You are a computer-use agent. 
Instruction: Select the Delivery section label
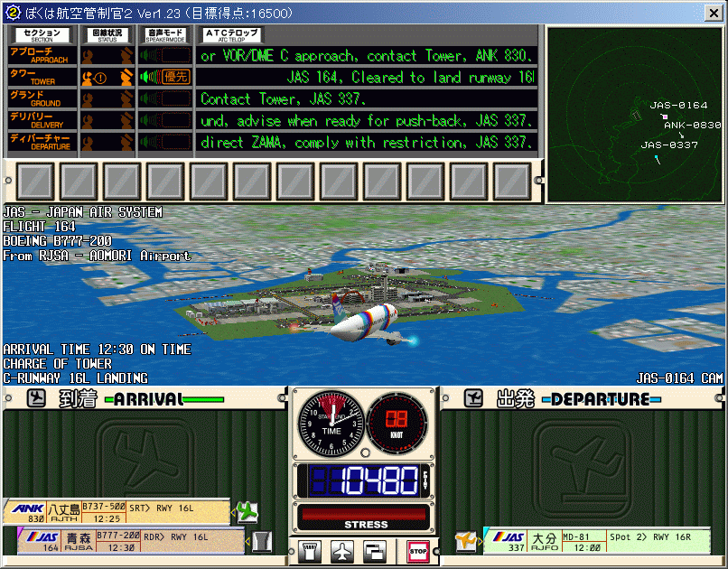(42, 120)
